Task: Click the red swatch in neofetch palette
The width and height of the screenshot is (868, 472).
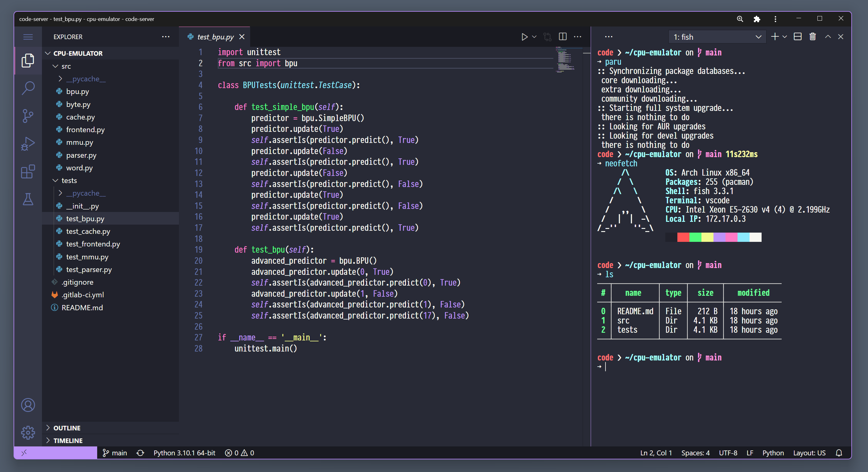Action: (683, 237)
